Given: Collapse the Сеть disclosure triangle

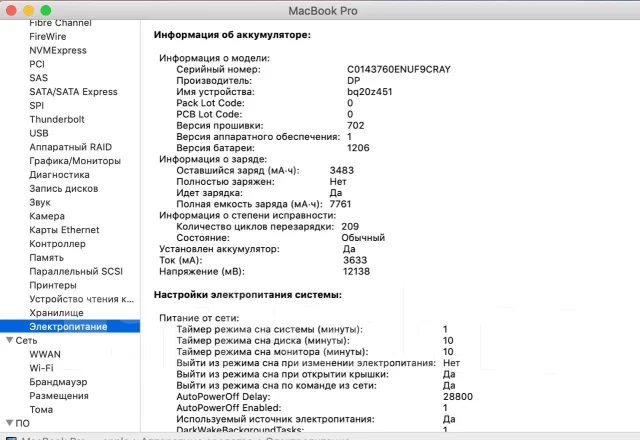Looking at the screenshot, I should 9,340.
